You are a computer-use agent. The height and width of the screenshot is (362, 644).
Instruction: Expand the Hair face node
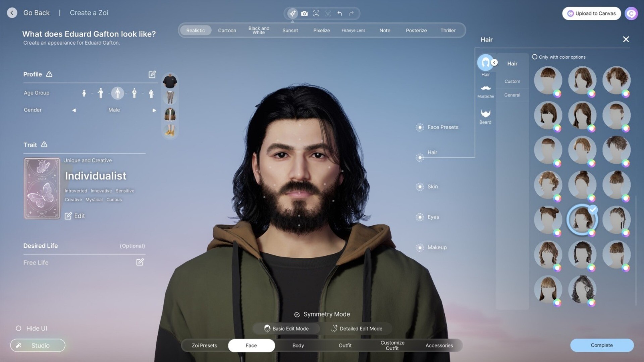pyautogui.click(x=420, y=158)
